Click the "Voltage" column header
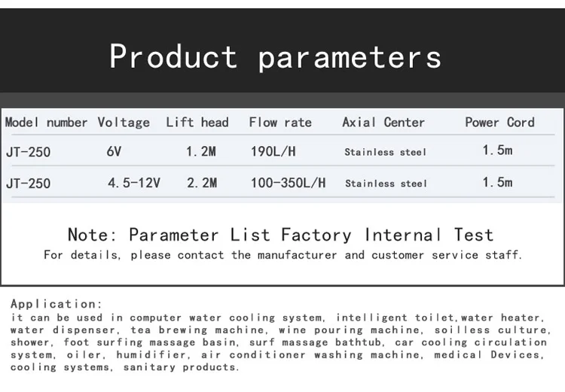 point(124,123)
